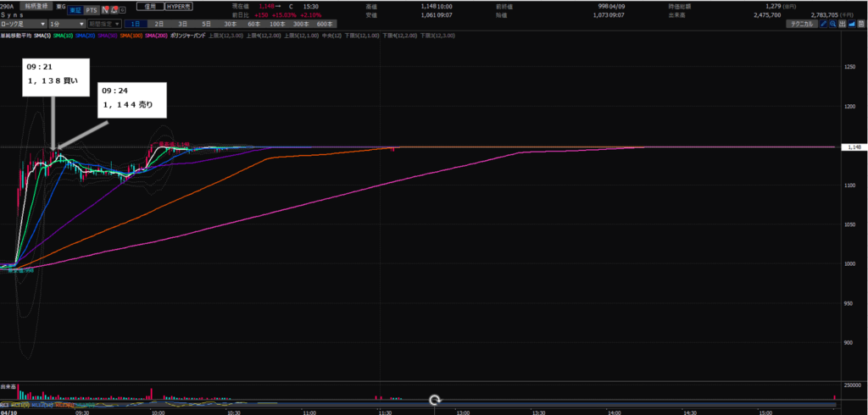This screenshot has height=415, width=868.
Task: Click the SMA(20) legend label
Action: click(x=86, y=35)
